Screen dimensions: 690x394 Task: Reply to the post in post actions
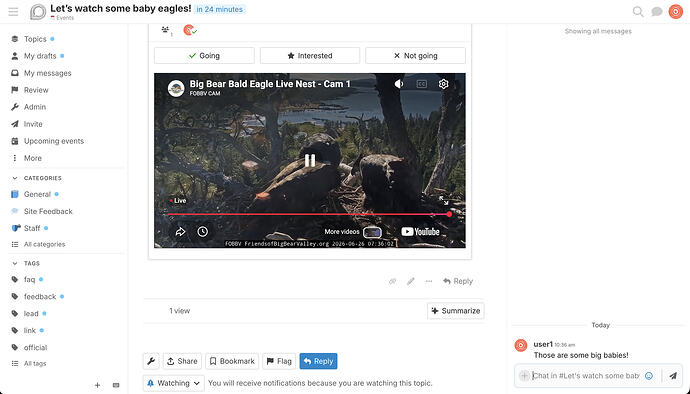tap(458, 281)
